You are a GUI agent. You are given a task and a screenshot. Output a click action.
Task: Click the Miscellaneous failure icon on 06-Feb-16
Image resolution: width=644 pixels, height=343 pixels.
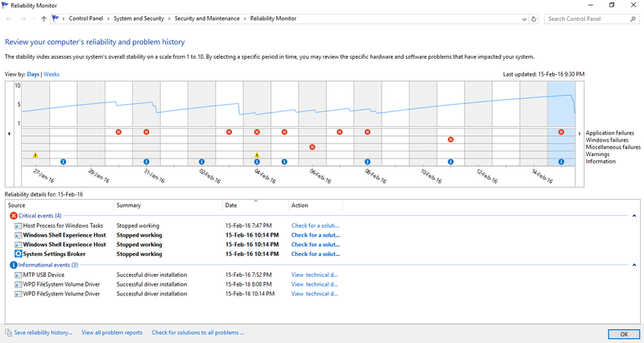coord(312,147)
